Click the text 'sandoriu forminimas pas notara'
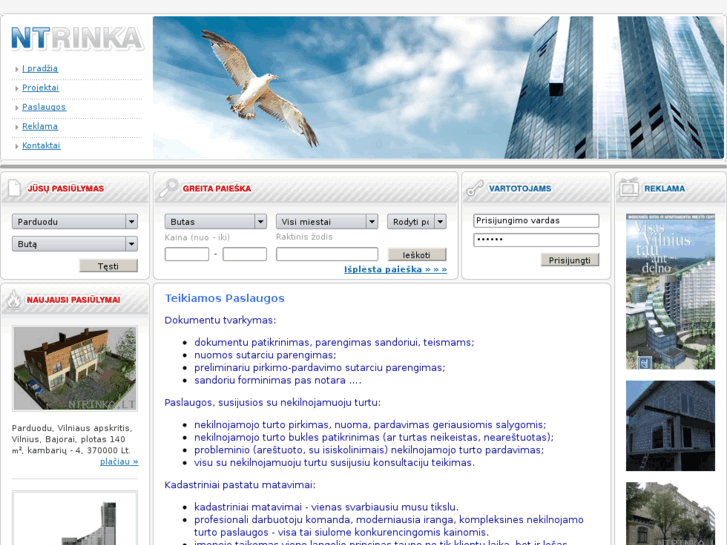 pos(270,380)
